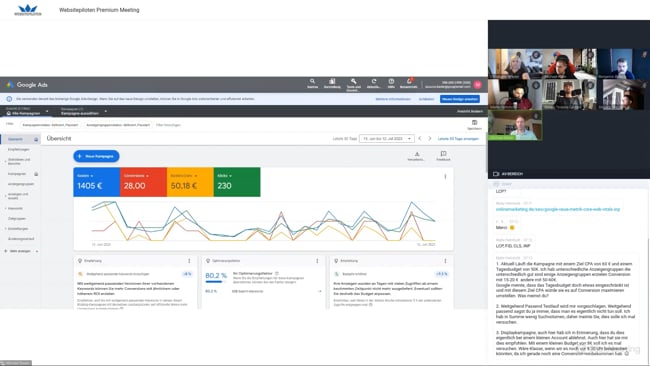Click the percentage badge on Budgets erhöhen card

pyautogui.click(x=441, y=274)
